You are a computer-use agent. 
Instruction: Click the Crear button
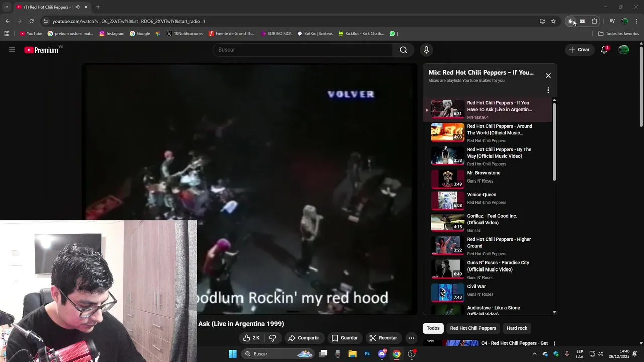pos(579,50)
